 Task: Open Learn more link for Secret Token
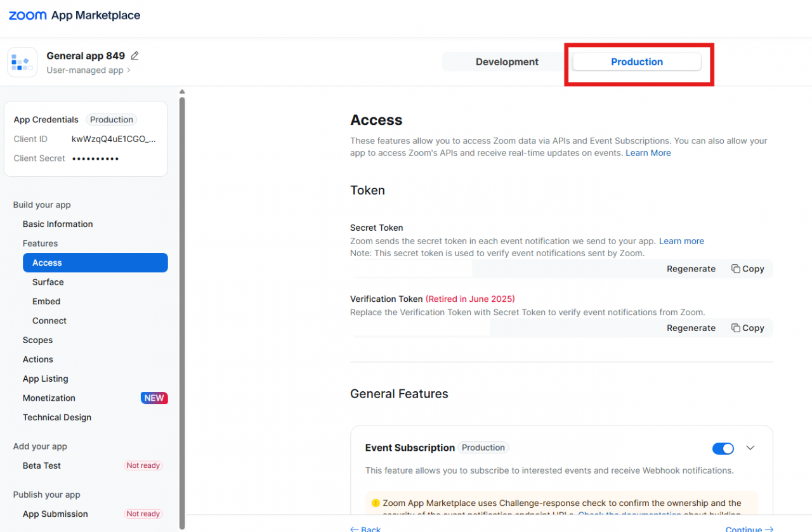click(x=681, y=241)
